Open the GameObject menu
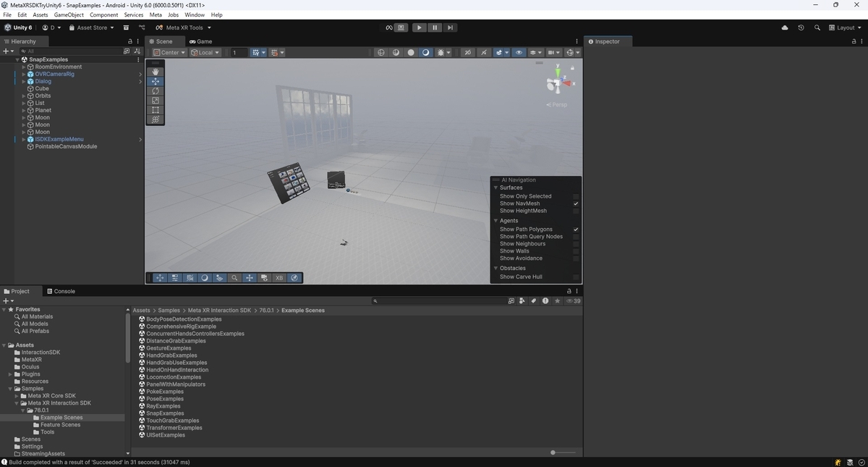 [69, 14]
